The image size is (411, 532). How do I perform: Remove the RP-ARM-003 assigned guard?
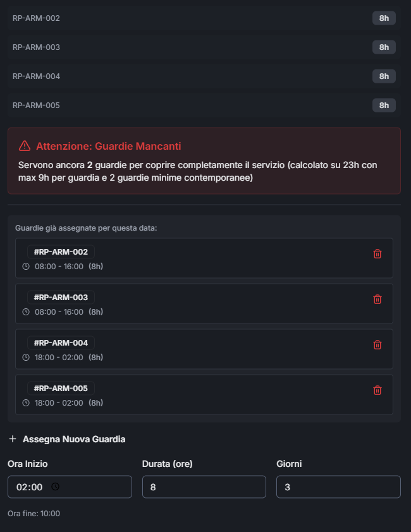click(377, 299)
